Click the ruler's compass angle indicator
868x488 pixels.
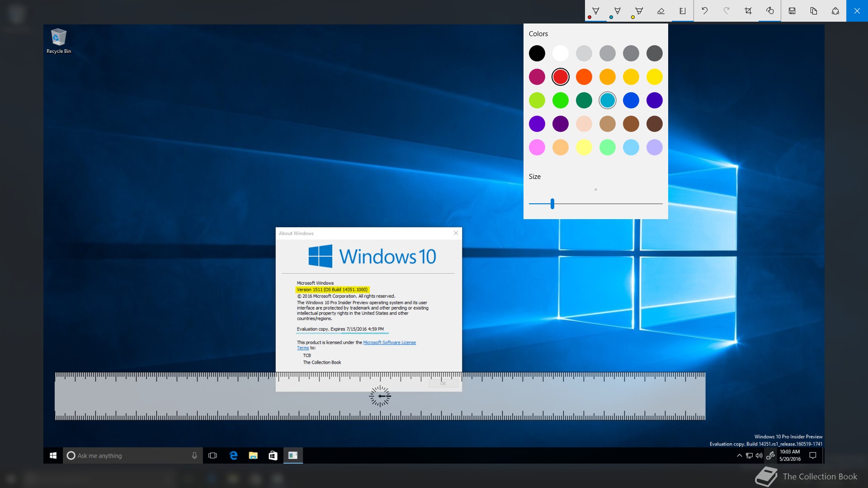pyautogui.click(x=380, y=396)
